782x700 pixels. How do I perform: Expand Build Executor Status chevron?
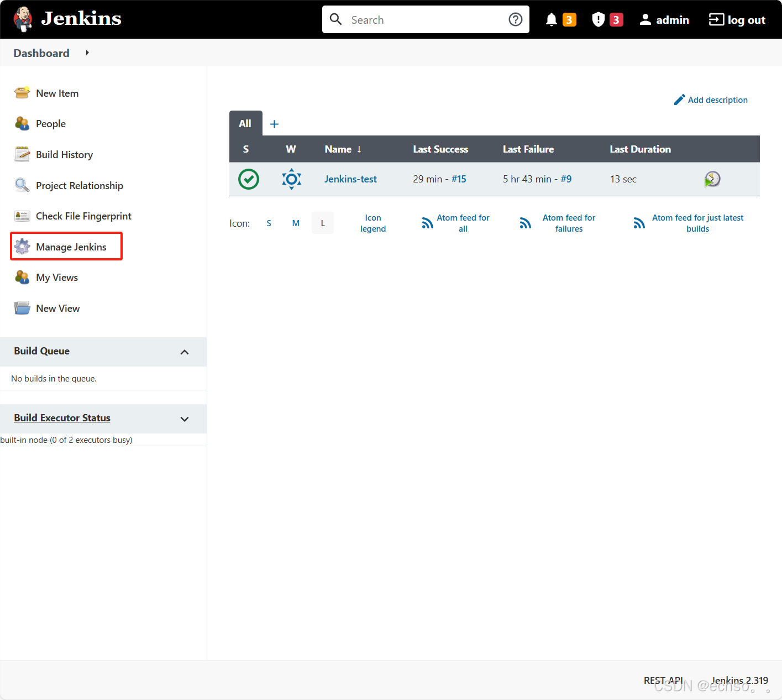click(x=185, y=419)
